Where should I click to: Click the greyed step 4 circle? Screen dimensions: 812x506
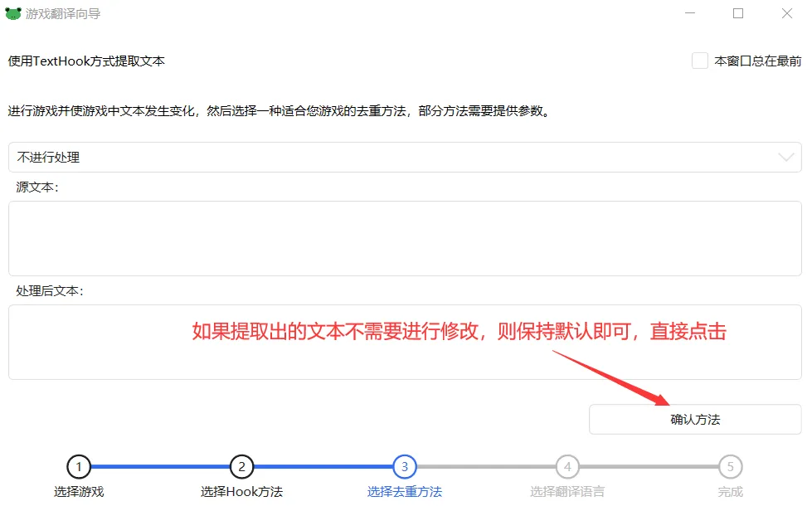coord(567,467)
